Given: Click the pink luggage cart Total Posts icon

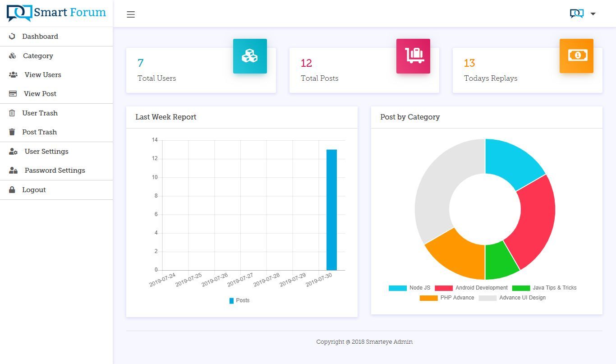Looking at the screenshot, I should coord(413,56).
